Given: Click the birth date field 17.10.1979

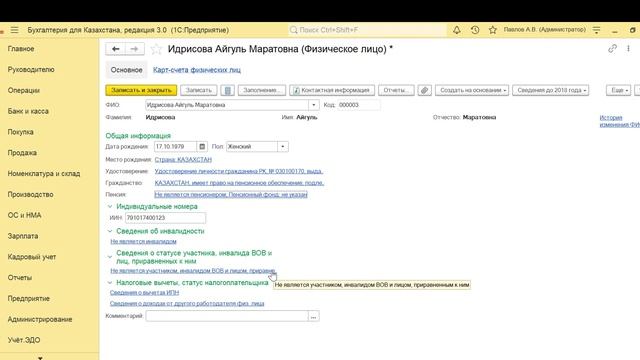Looking at the screenshot, I should [x=175, y=147].
